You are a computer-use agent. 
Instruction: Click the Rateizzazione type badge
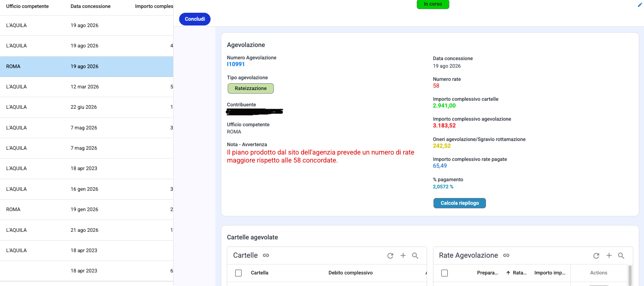click(251, 88)
